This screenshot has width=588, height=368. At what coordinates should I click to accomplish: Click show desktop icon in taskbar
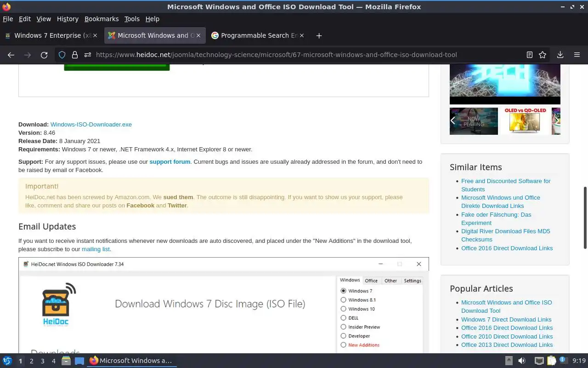79,361
